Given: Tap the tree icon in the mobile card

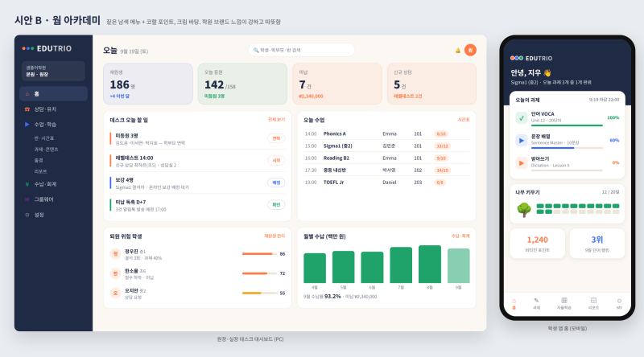Looking at the screenshot, I should [524, 209].
